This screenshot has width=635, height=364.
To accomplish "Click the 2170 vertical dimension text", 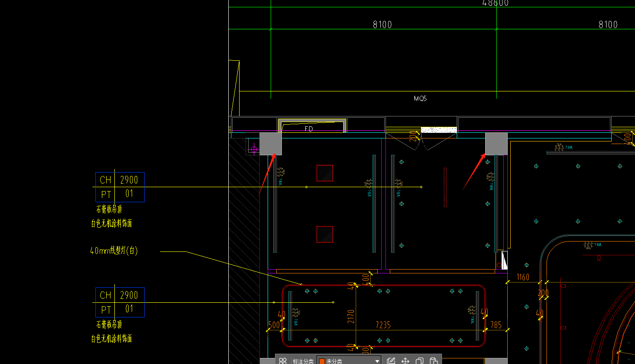I will pyautogui.click(x=351, y=317).
